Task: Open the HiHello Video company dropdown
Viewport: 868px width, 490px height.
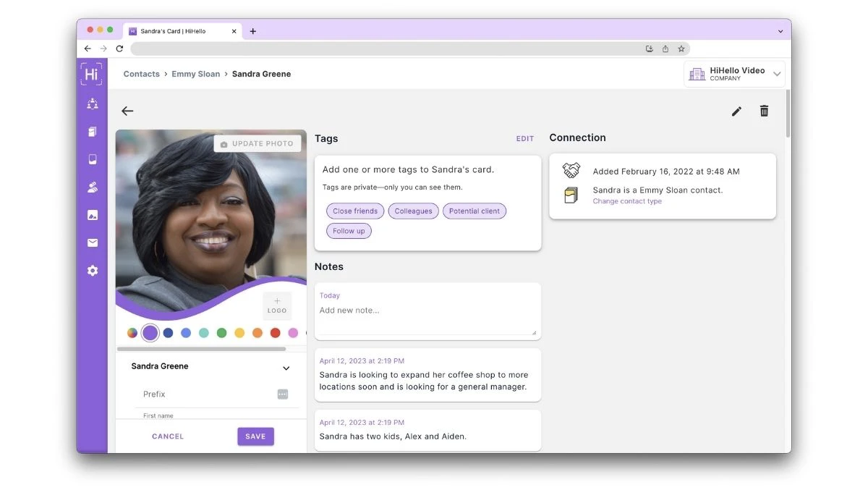Action: [x=777, y=73]
